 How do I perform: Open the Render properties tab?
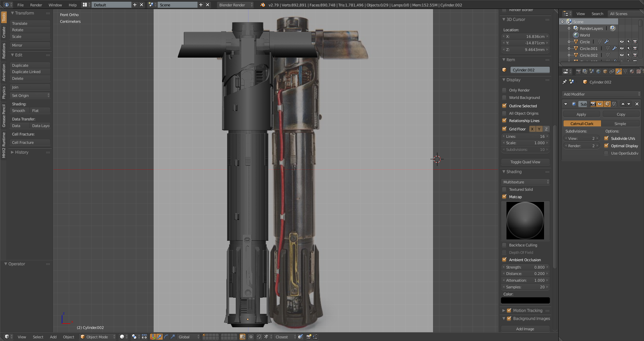point(578,71)
